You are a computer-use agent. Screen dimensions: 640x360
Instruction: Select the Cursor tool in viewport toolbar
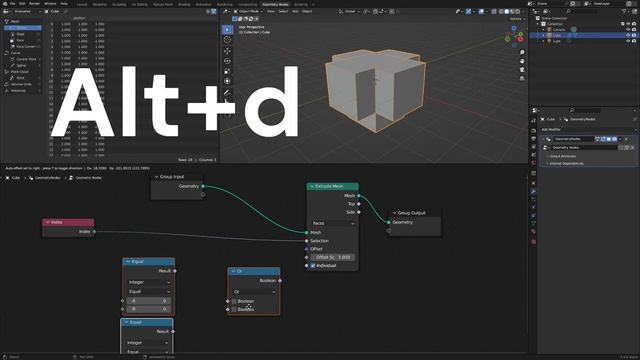[227, 40]
